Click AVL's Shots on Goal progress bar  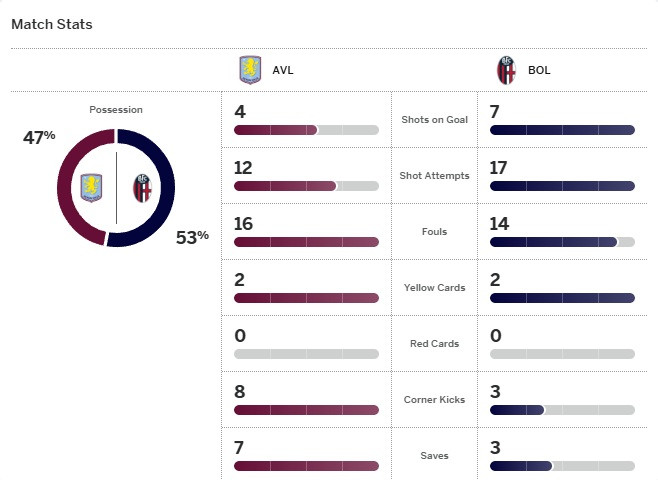point(306,130)
